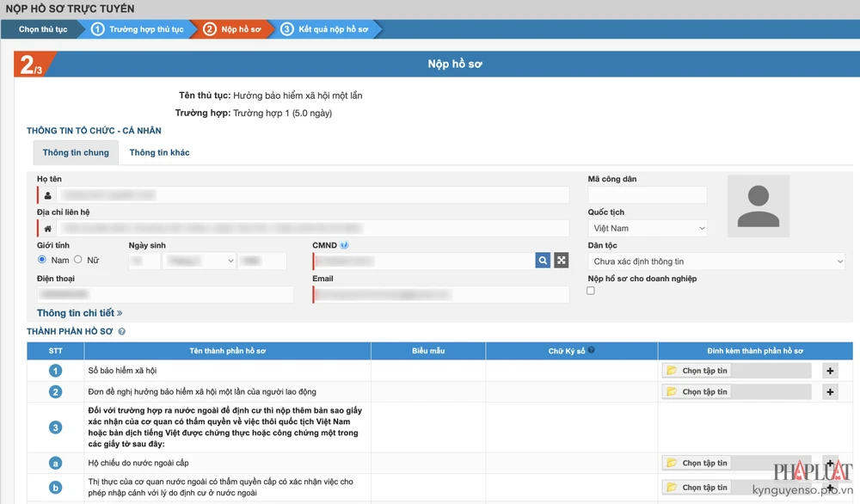Select the Nam gender radio button
860x504 pixels.
coord(42,260)
